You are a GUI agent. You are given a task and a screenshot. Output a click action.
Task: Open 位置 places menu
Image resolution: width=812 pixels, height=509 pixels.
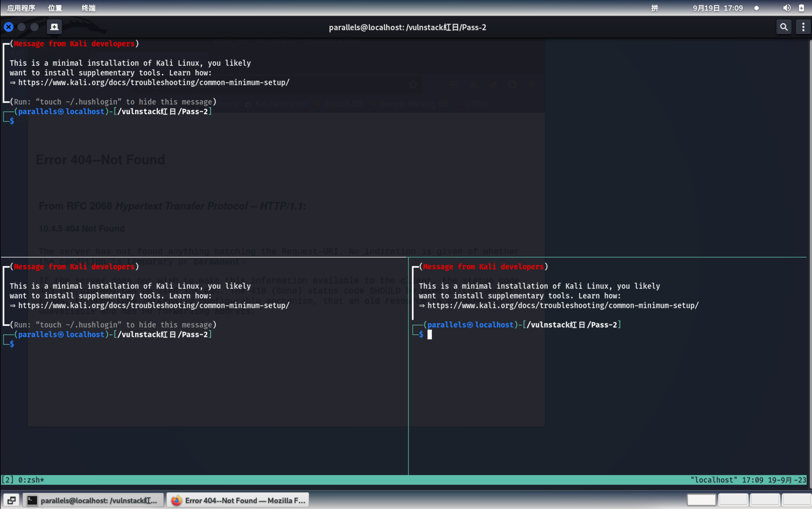click(55, 8)
